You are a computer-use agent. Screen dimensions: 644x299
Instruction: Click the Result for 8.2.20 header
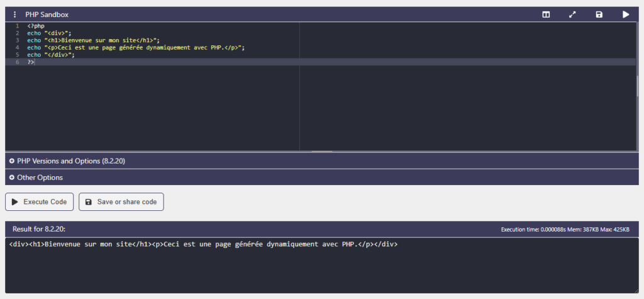coord(39,229)
